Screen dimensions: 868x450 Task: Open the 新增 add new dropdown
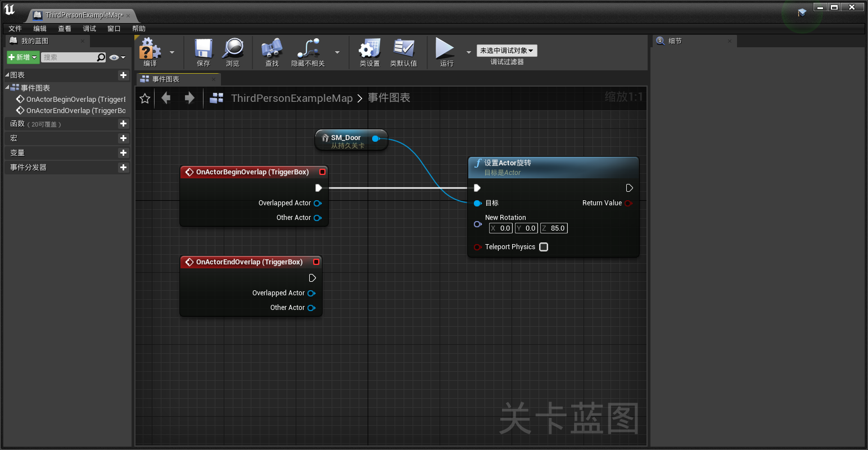click(23, 57)
